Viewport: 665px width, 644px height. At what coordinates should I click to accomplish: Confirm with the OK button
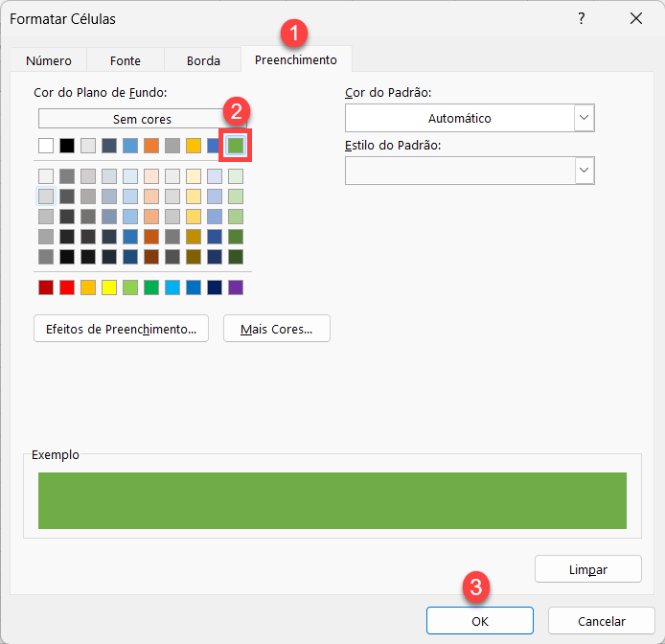click(480, 621)
